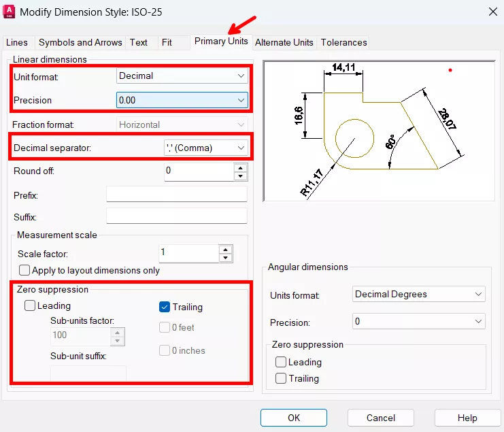The width and height of the screenshot is (504, 432).
Task: Click into the Prefix text field
Action: [177, 195]
